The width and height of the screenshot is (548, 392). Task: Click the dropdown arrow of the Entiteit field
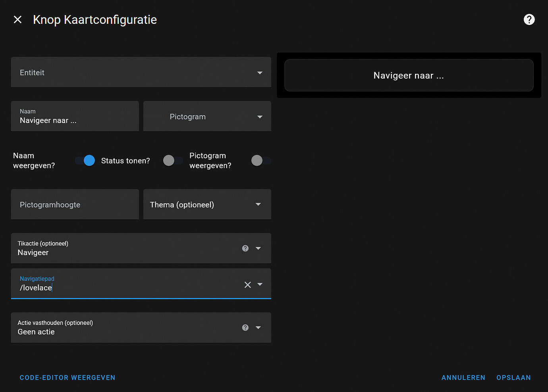[x=260, y=73]
